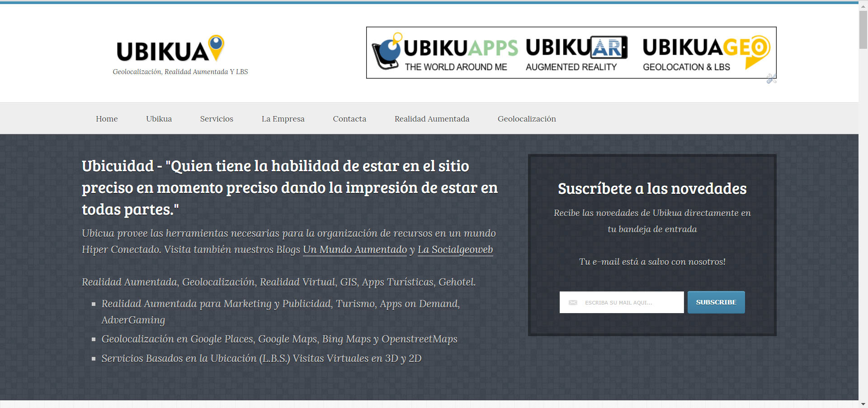Screen dimensions: 868x408
Task: Open Realidad Aumentada menu item
Action: [432, 119]
